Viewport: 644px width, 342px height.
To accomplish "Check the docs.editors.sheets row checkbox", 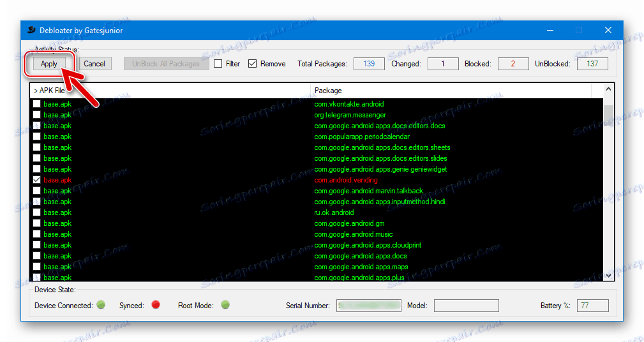I will click(36, 147).
